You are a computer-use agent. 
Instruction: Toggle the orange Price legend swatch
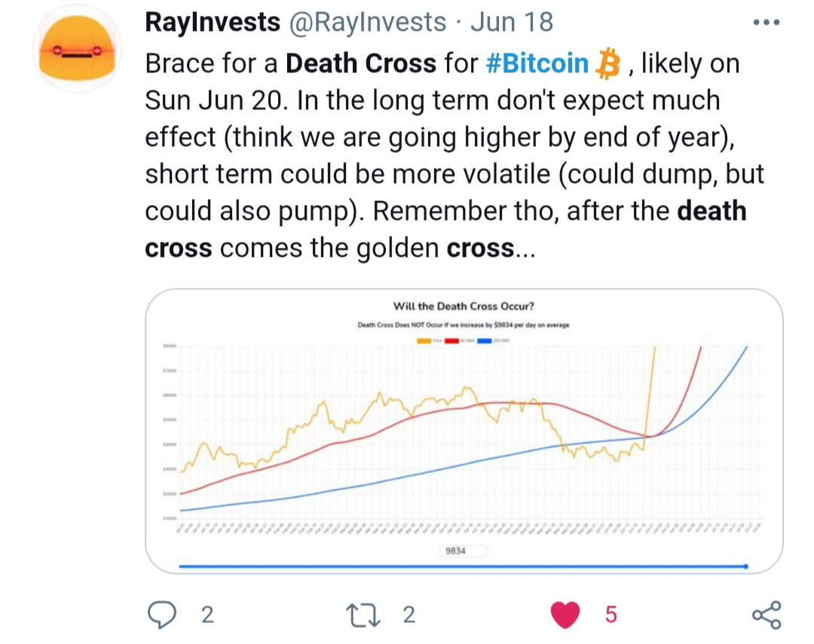click(424, 341)
